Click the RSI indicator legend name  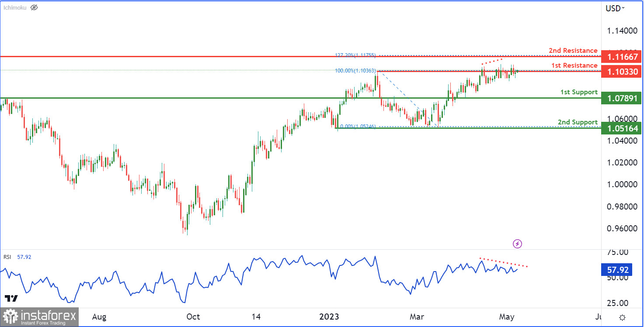[x=7, y=257]
